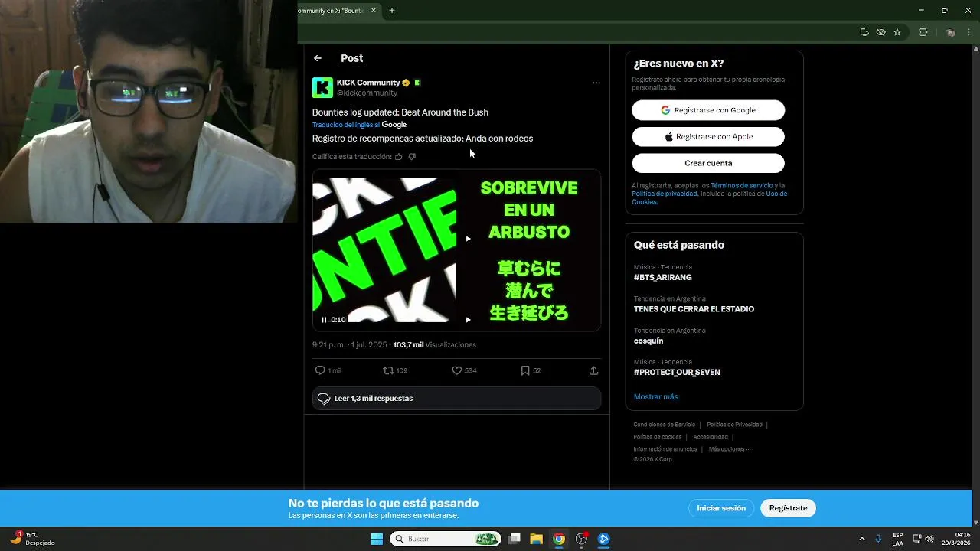
Task: Click the Google translation attribution link
Action: tap(394, 125)
